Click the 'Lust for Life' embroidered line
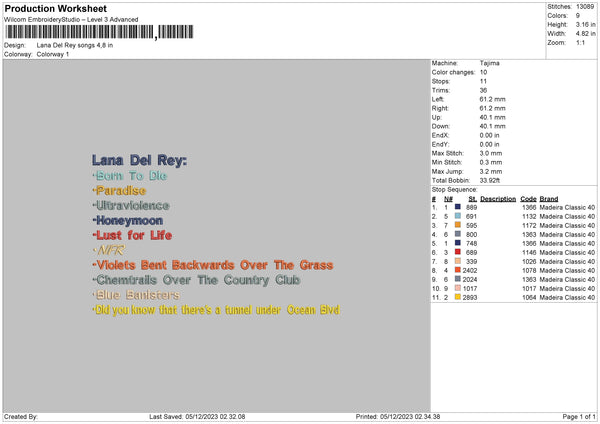600x424 pixels. (x=132, y=235)
